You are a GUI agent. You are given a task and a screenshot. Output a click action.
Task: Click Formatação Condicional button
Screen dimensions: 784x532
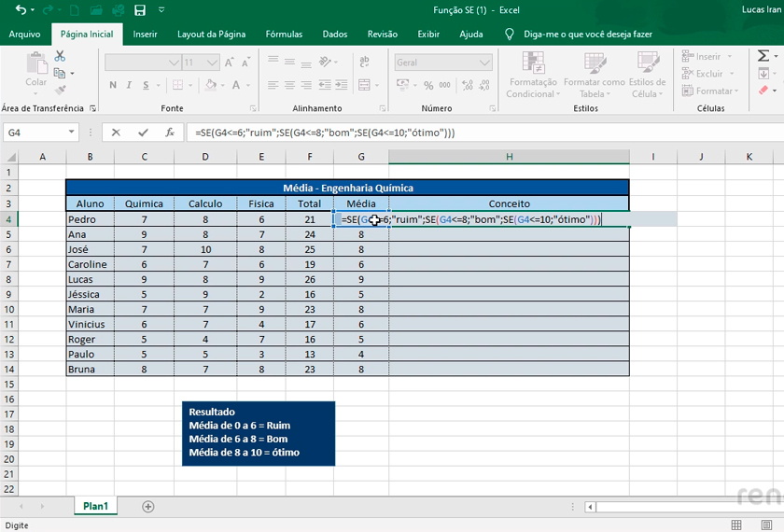click(532, 76)
